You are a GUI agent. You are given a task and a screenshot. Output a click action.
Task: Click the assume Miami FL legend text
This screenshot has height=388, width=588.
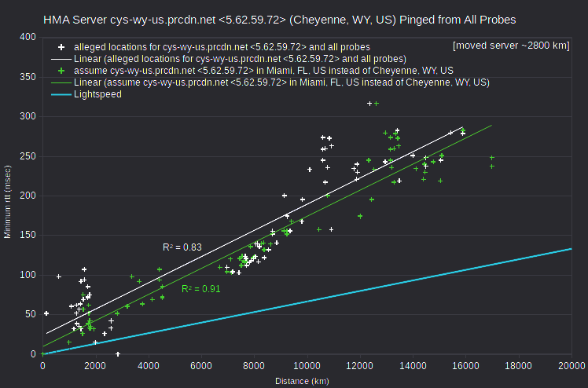[263, 71]
